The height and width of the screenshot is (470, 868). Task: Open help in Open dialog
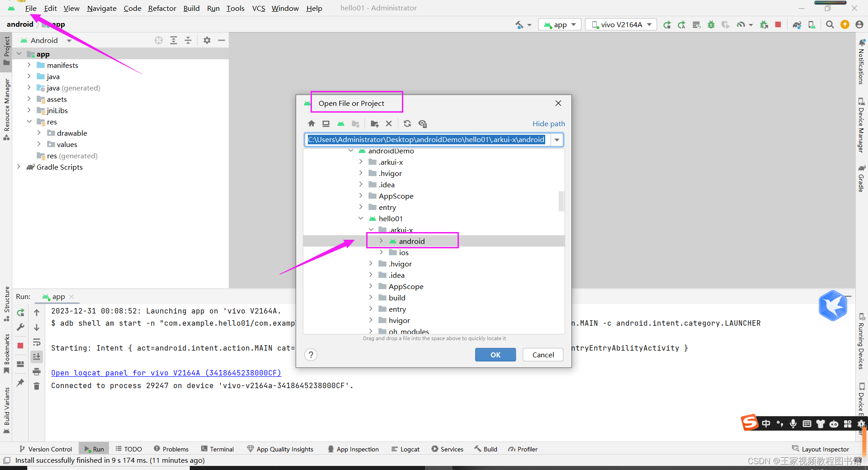click(x=311, y=355)
